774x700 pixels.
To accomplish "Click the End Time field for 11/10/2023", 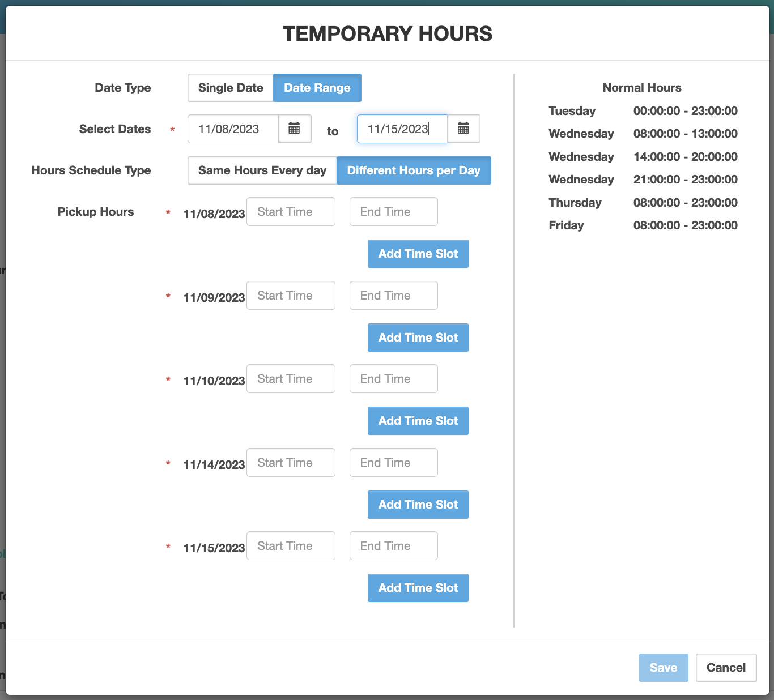I will click(394, 378).
